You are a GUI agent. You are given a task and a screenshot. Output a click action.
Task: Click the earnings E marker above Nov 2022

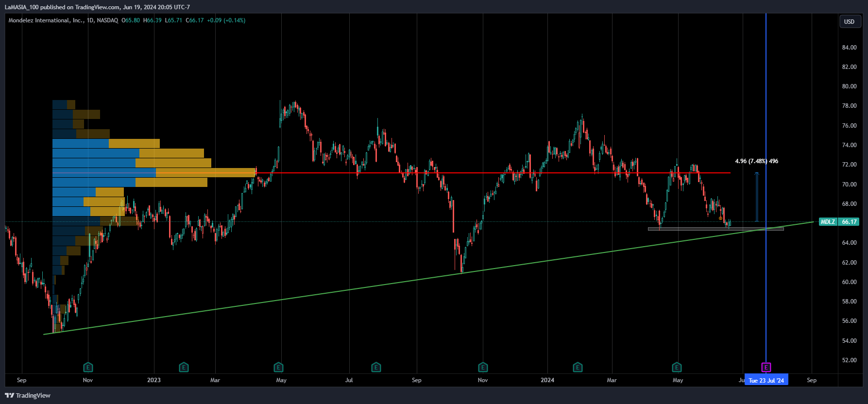click(88, 367)
